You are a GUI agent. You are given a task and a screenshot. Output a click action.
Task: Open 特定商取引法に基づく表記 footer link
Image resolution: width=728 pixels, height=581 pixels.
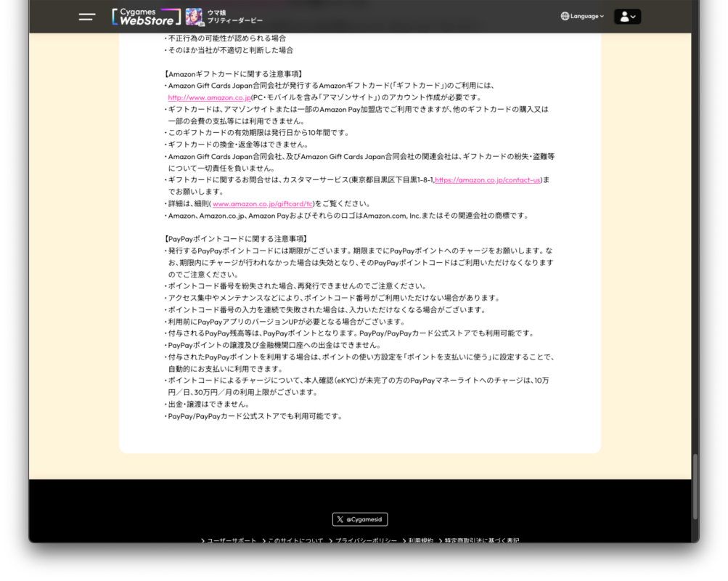pyautogui.click(x=481, y=540)
